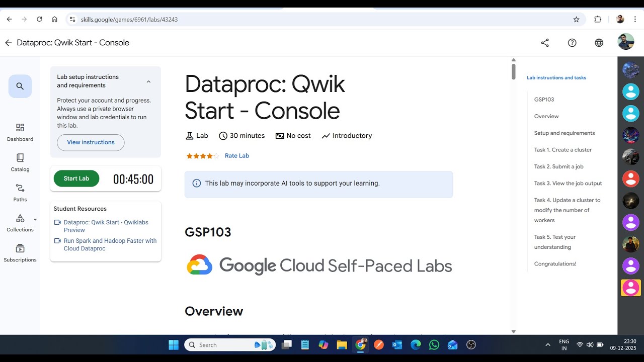Open the language globe icon
644x362 pixels.
[x=599, y=43]
